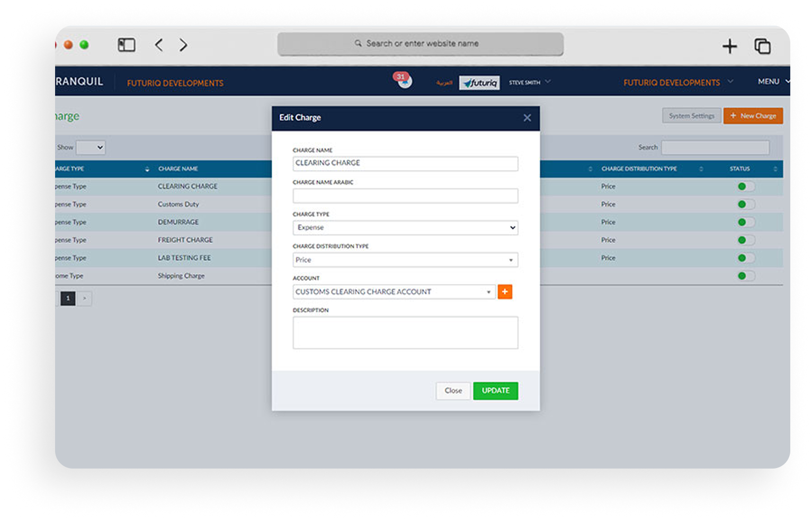Open the MENU in the top bar
The width and height of the screenshot is (812, 520).
pos(772,82)
